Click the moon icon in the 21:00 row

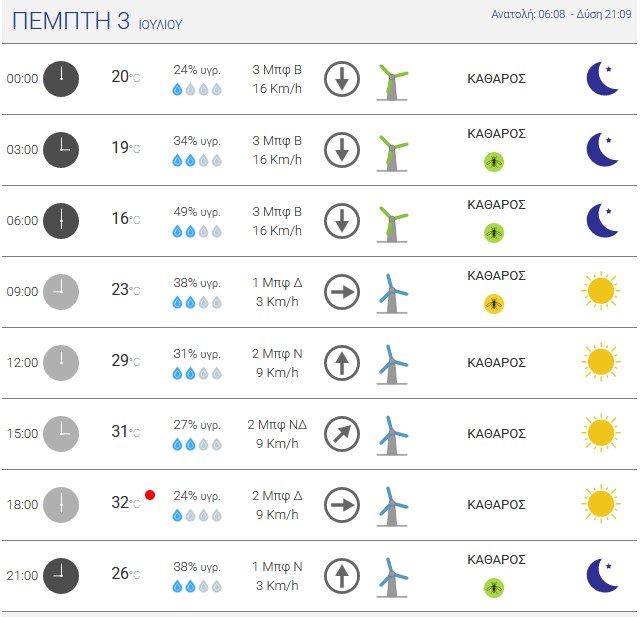[x=602, y=575]
